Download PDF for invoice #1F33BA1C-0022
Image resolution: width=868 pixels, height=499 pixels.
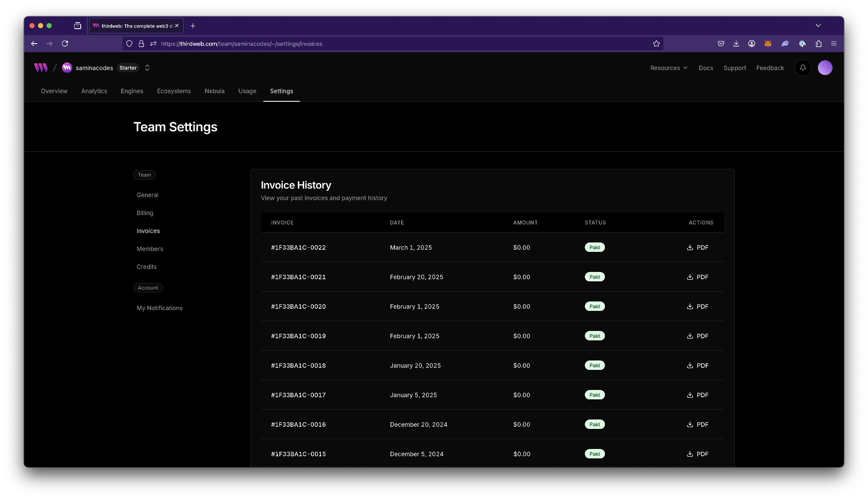698,248
